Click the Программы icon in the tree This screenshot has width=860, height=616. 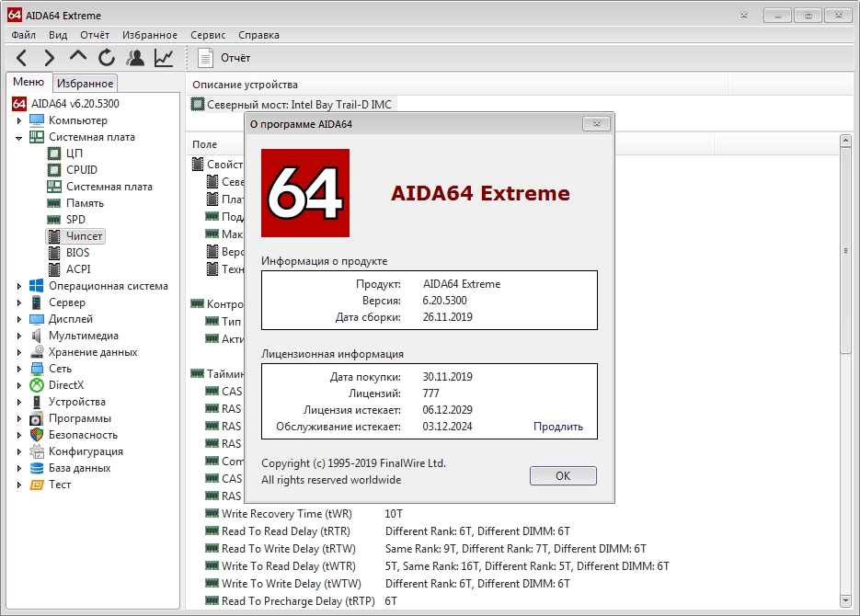36,418
